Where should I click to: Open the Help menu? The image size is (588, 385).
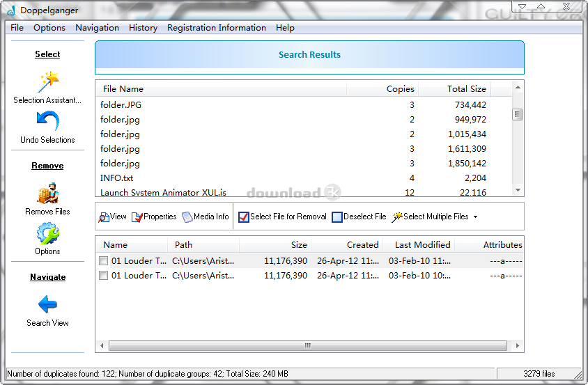point(285,28)
